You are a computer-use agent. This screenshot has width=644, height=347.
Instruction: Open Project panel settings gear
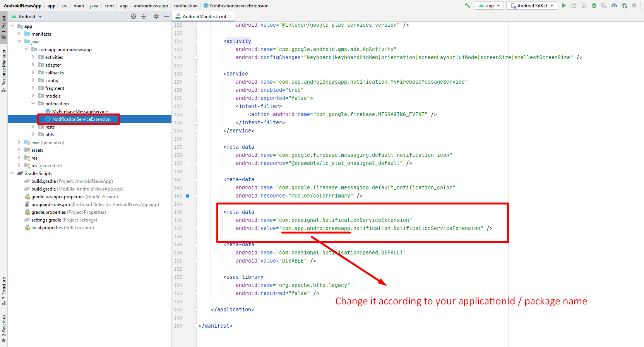[x=156, y=16]
